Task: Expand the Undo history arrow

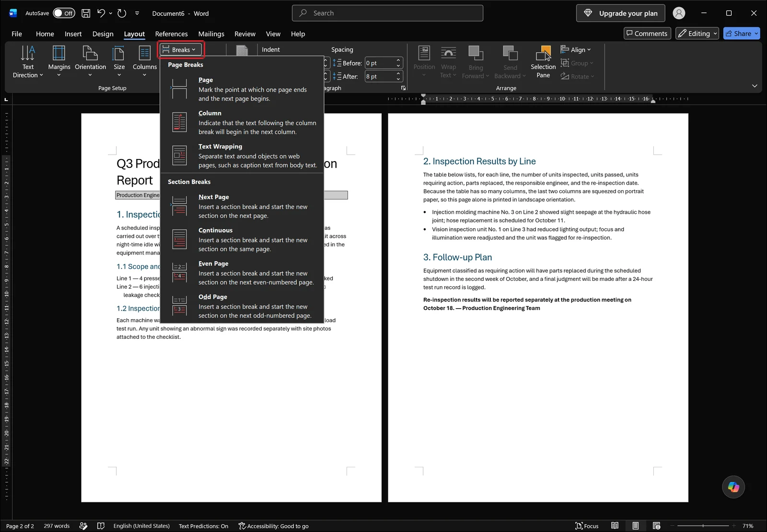Action: tap(111, 13)
